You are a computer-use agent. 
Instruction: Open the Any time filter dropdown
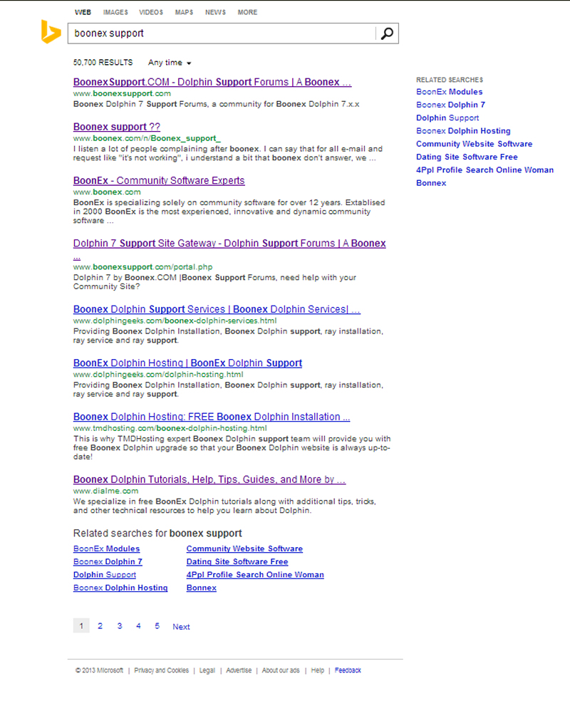point(170,63)
